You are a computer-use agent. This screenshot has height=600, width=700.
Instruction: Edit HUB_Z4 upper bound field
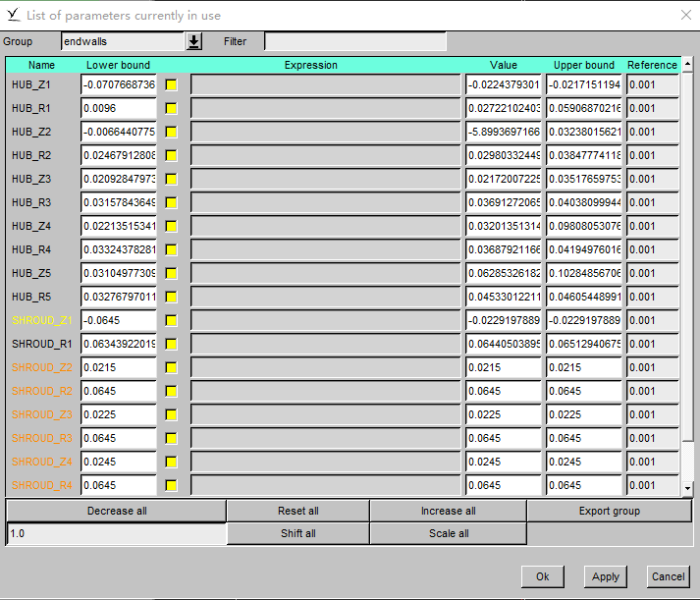[584, 226]
